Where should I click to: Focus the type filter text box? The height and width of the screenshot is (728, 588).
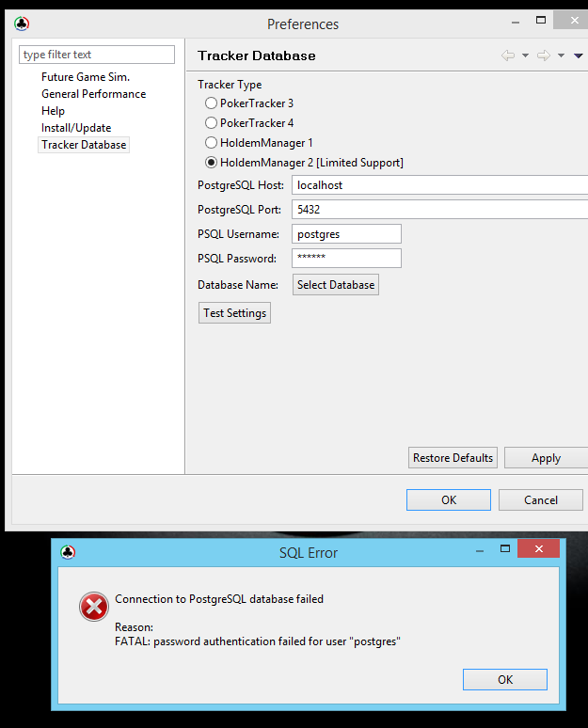point(97,55)
